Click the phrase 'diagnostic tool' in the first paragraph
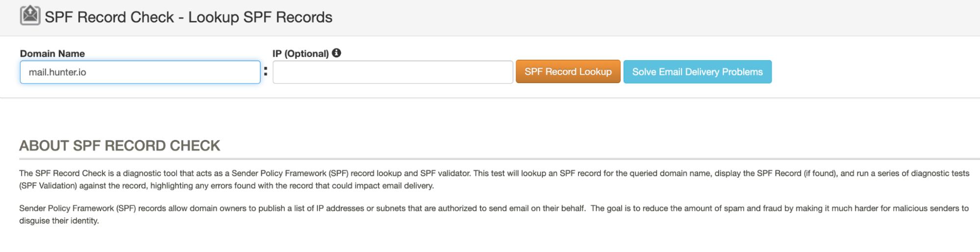Viewport: 980px width, 252px height. [150, 173]
